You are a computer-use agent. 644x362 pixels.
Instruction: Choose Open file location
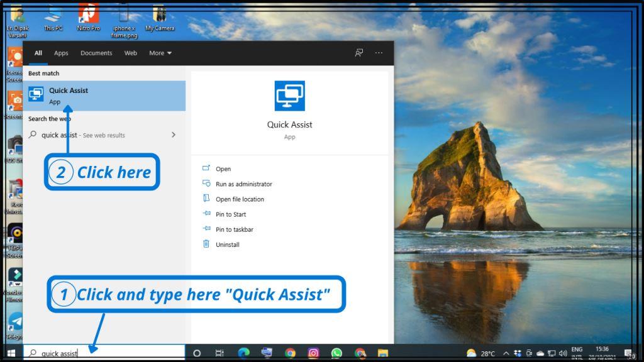coord(240,199)
